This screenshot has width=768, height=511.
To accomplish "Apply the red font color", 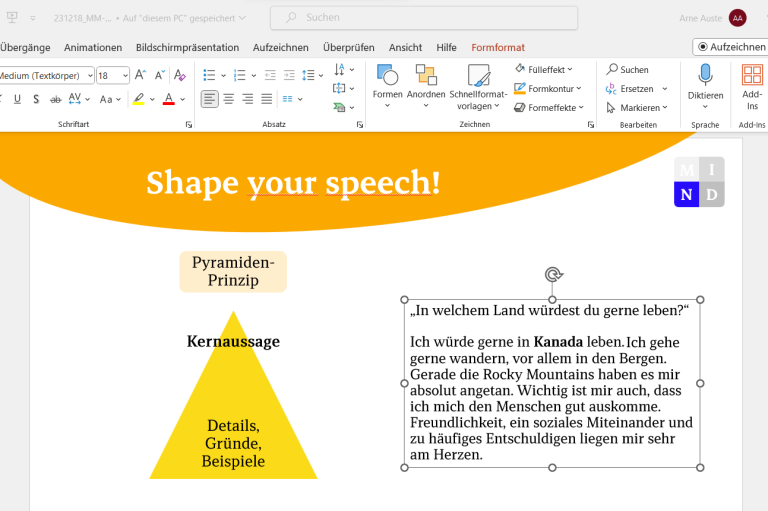I will [169, 99].
